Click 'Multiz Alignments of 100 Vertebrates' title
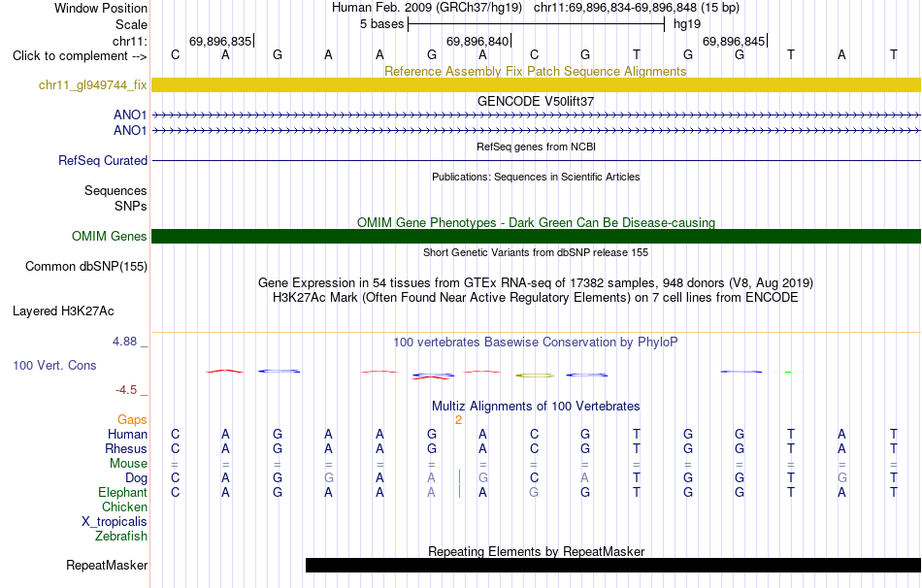The width and height of the screenshot is (922, 588). point(536,407)
